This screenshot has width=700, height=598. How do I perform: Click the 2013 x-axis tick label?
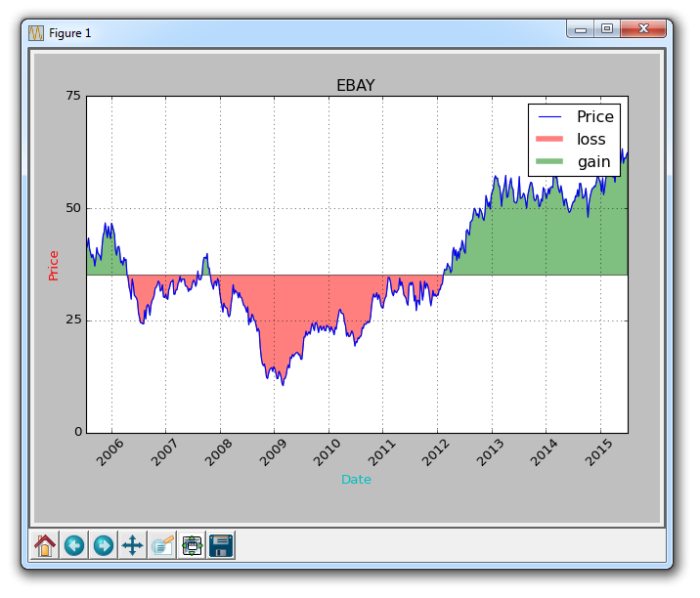click(x=488, y=452)
